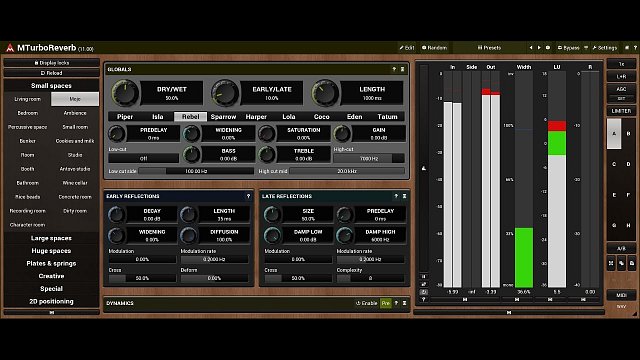
Task: Toggle Display locks
Action: [x=51, y=63]
